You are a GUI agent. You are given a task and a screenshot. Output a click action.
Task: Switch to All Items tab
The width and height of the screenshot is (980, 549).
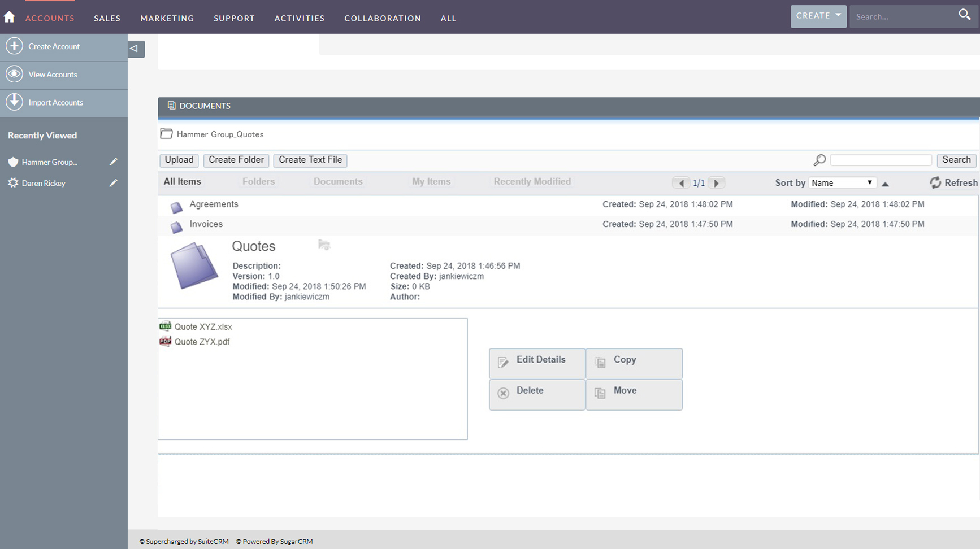(182, 181)
